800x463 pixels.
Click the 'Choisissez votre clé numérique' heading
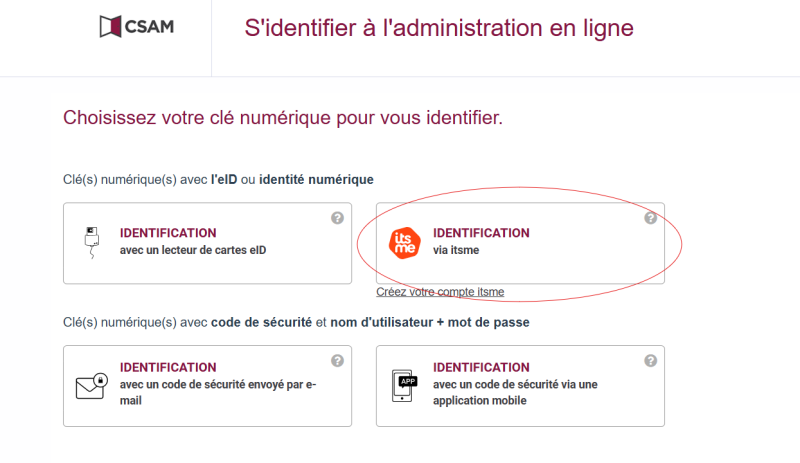pos(283,118)
